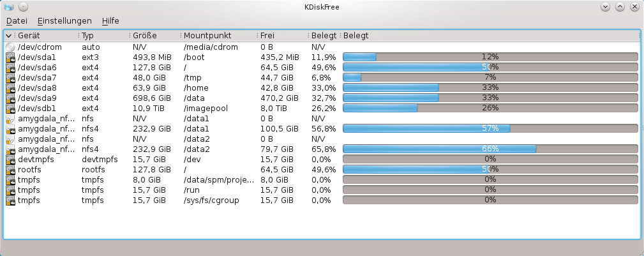
Task: Click the tmpfs /sys/fs/cgroup device icon
Action: 10,200
